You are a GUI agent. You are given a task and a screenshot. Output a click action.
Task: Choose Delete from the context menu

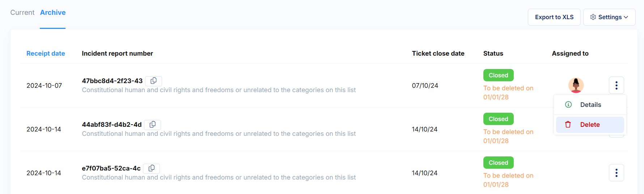coord(590,125)
